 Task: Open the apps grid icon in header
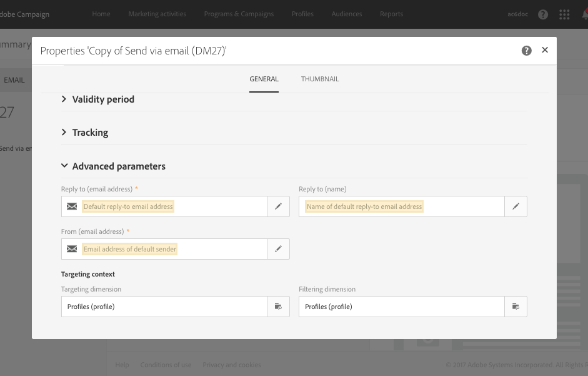coord(564,14)
